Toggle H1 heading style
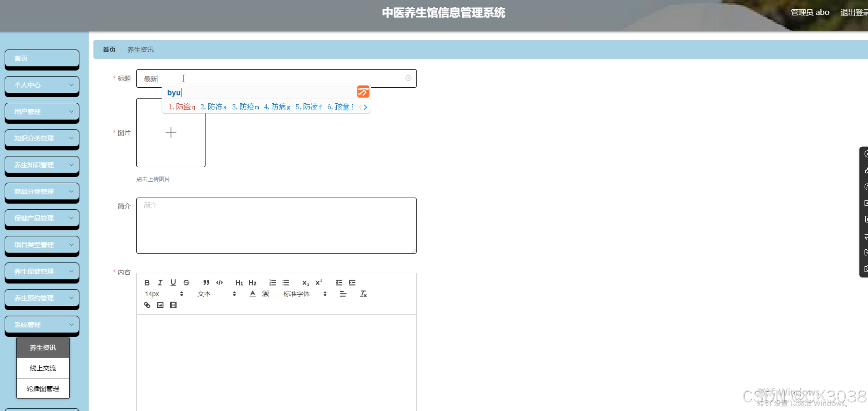Screen dimensions: 868x411 pyautogui.click(x=239, y=282)
